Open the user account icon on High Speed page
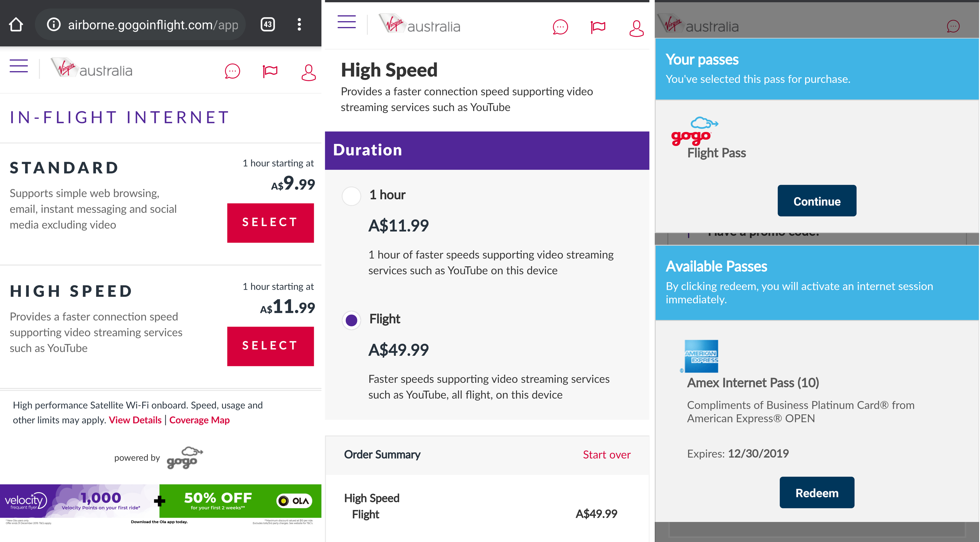 coord(636,28)
